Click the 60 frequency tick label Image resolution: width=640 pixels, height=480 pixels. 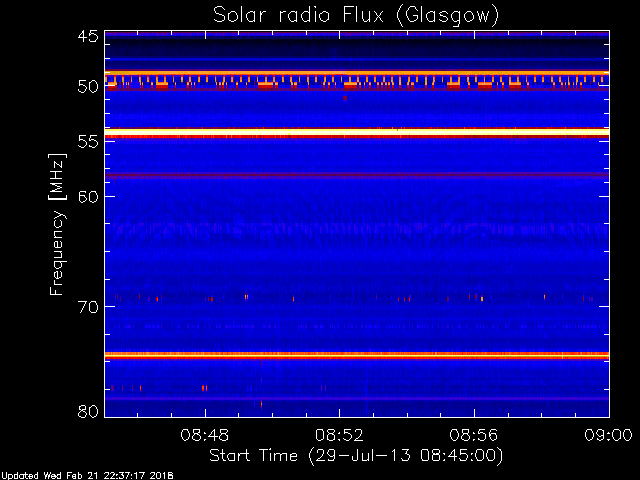88,196
